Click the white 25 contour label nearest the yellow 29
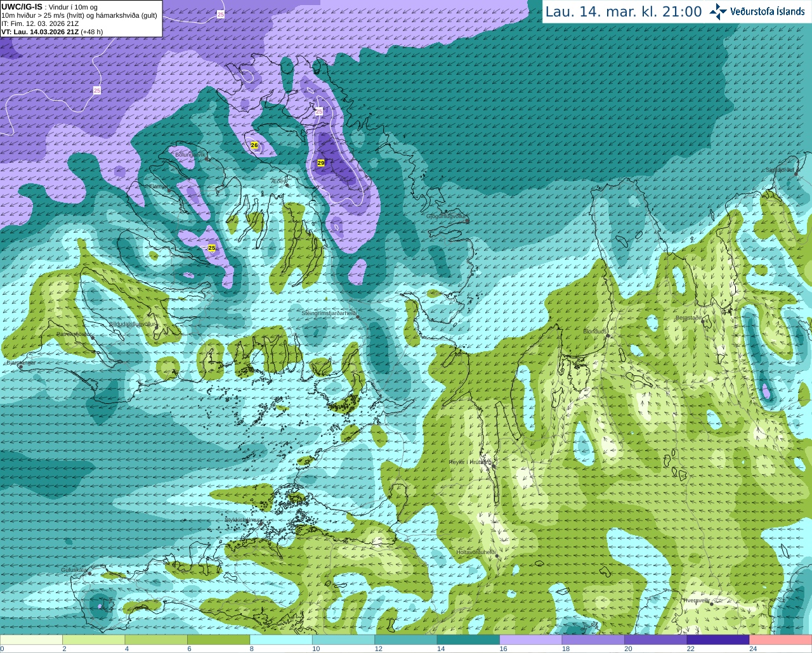This screenshot has height=653, width=812. click(319, 111)
